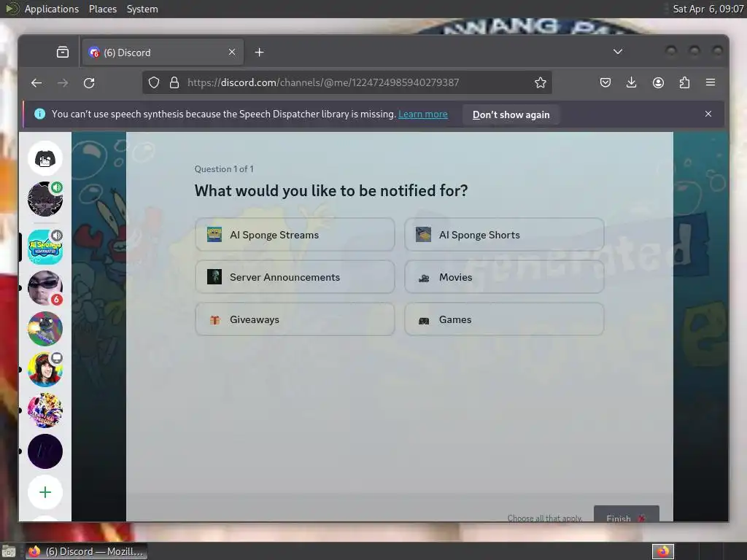The height and width of the screenshot is (560, 747).
Task: Click the 'Question 1 of 1' text
Action: 224,169
